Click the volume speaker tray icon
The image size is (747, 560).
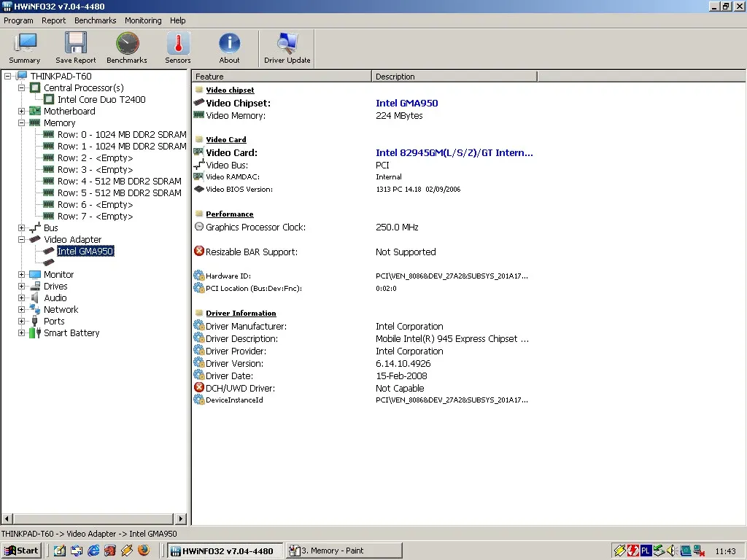672,551
